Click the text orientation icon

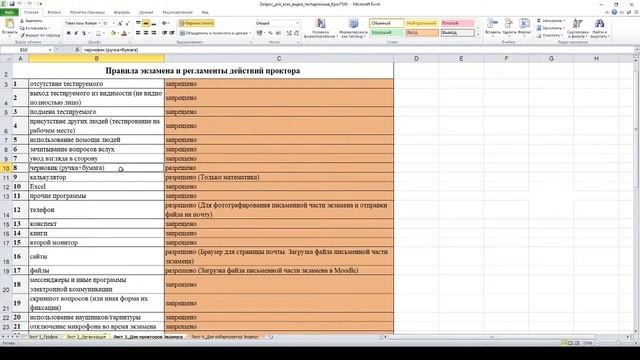click(x=164, y=23)
